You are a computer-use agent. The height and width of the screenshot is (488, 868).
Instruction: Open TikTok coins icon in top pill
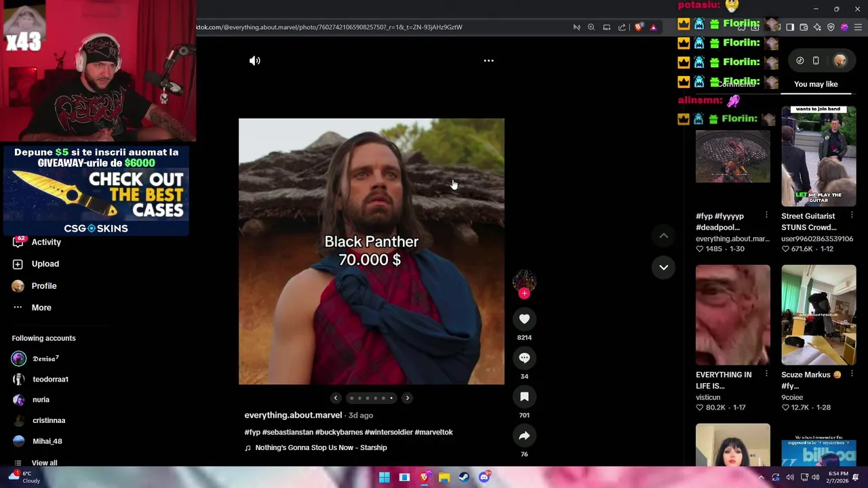pos(800,61)
